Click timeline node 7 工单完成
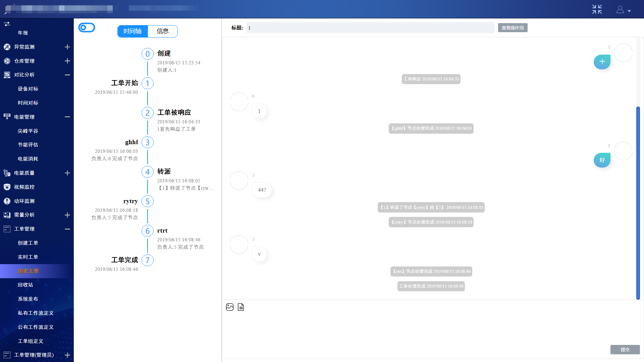The width and height of the screenshot is (644, 362). tap(148, 260)
